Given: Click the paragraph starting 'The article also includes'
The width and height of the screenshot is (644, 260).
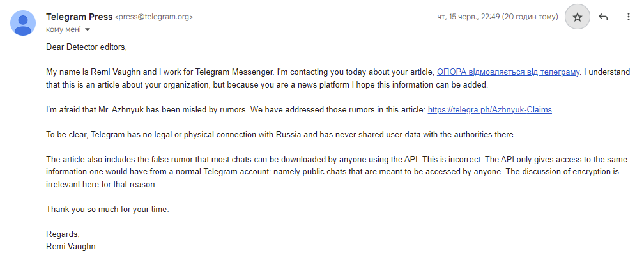Looking at the screenshot, I should tap(256, 159).
